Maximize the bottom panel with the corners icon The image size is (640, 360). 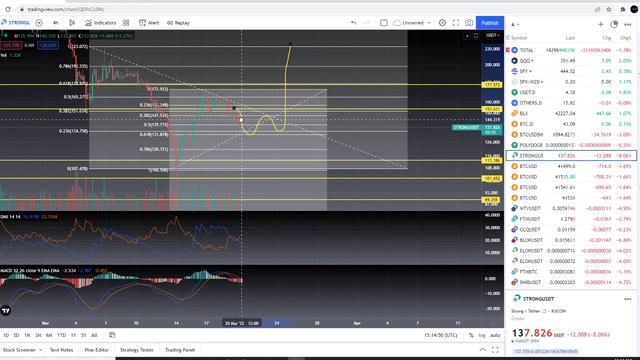coord(495,350)
